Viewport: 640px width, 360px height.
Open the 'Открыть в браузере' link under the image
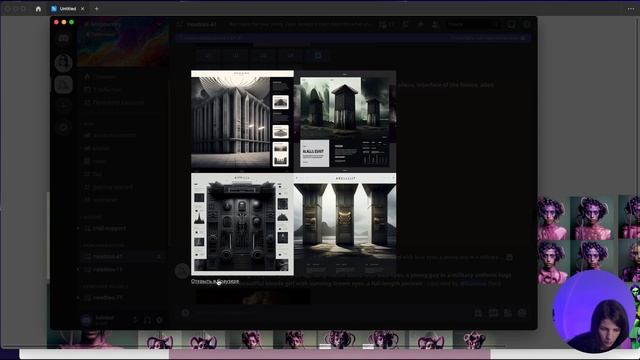pos(215,281)
